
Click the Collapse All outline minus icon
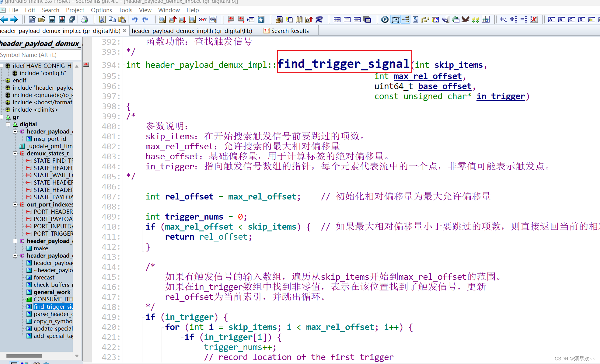pyautogui.click(x=524, y=20)
